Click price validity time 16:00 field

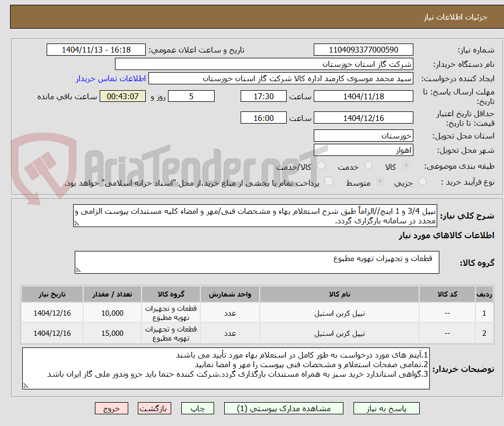[263, 118]
